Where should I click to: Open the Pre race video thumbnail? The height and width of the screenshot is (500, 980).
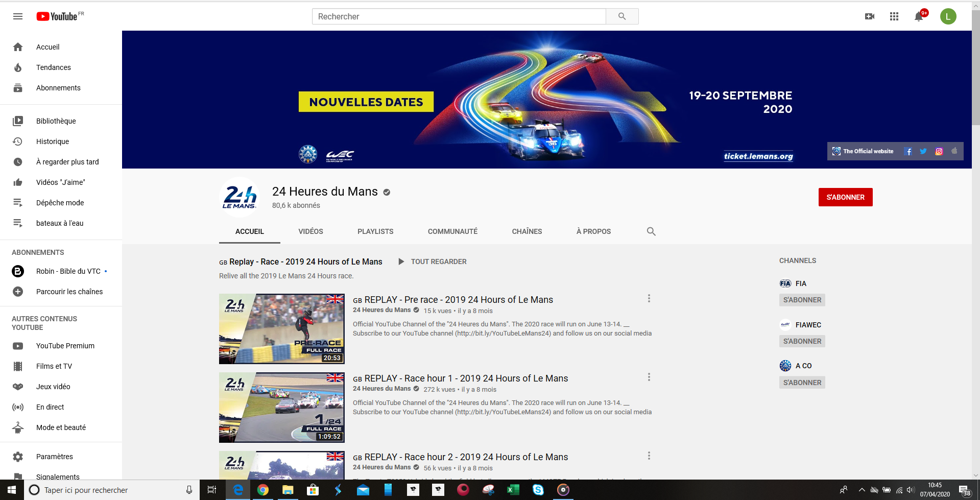(x=282, y=329)
